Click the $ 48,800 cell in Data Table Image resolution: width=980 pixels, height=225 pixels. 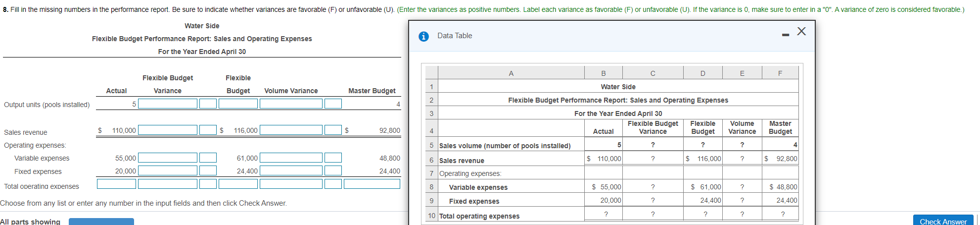point(780,187)
